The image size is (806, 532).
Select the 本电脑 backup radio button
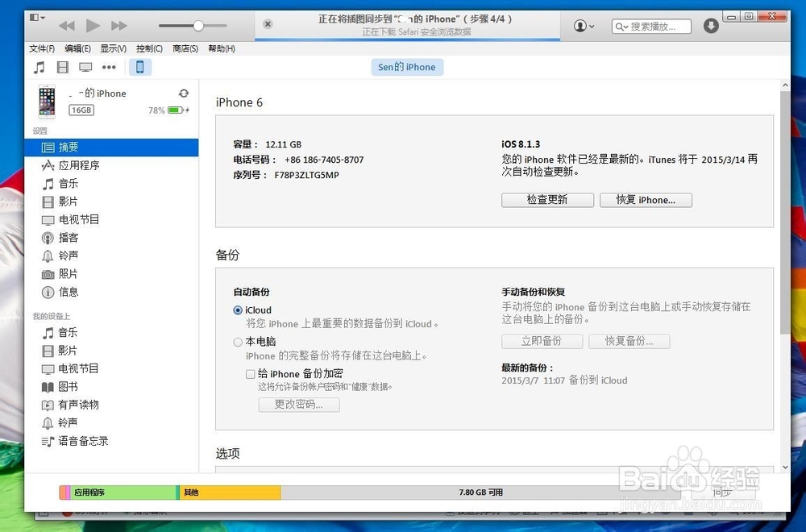click(237, 341)
